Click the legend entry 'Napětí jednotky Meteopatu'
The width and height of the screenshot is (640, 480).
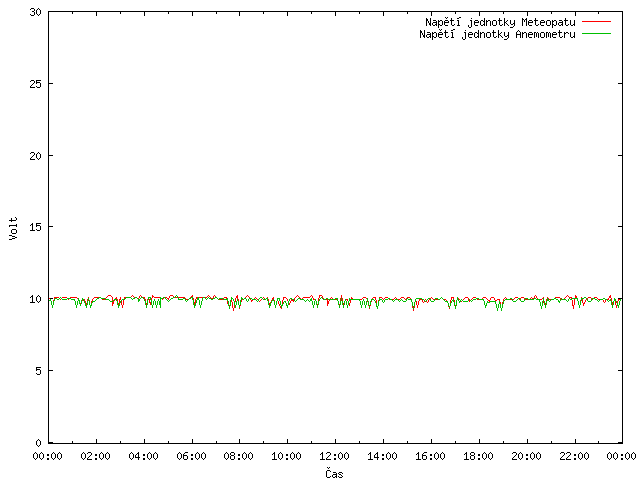pos(500,22)
